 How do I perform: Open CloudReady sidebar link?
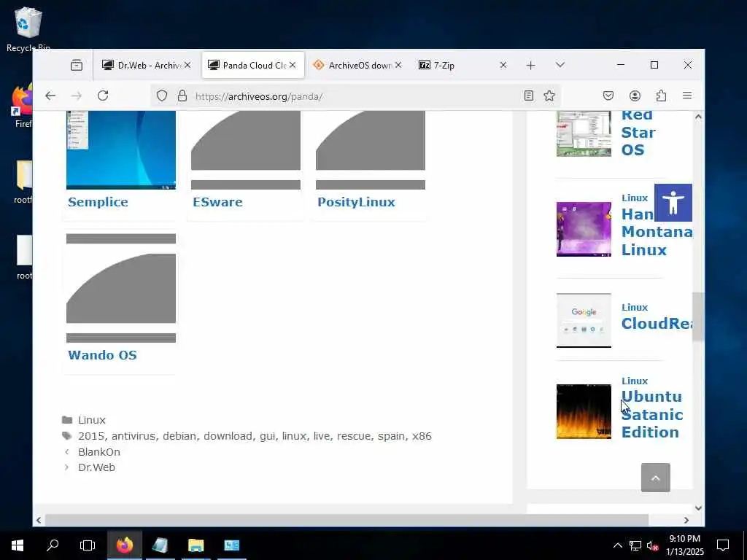[657, 323]
